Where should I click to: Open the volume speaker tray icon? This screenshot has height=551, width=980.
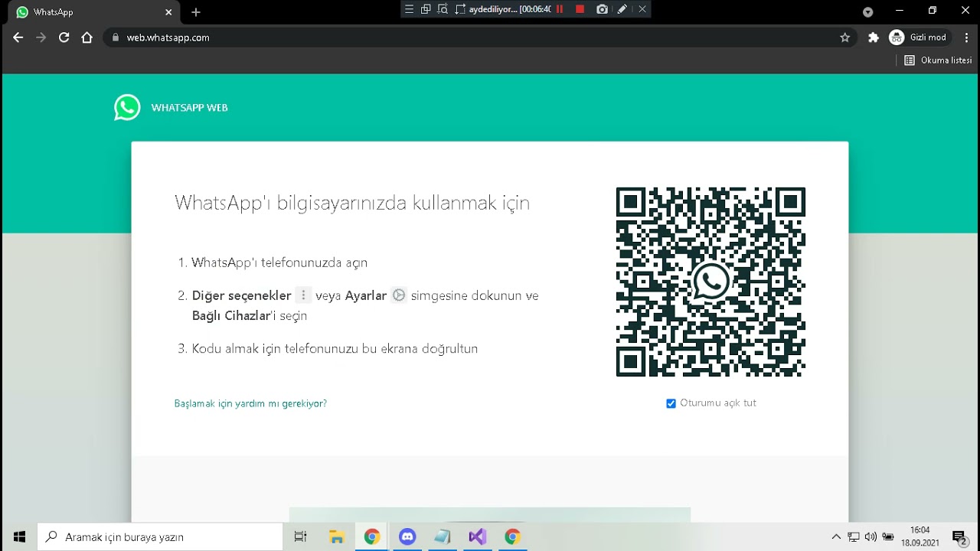871,536
